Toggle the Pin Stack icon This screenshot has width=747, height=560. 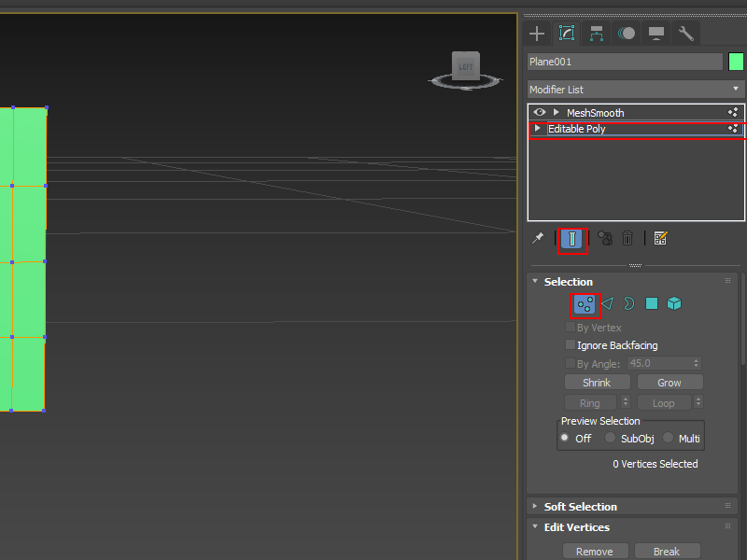(x=538, y=238)
